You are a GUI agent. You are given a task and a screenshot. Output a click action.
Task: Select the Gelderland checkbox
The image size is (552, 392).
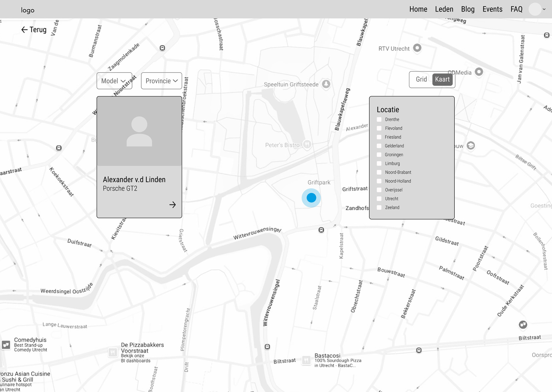coord(379,146)
